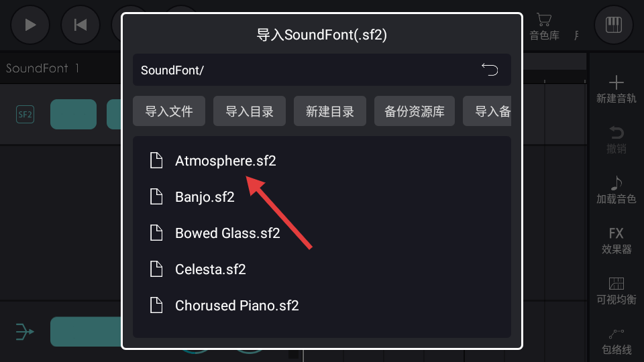644x362 pixels.
Task: Click the 备份资源库 button
Action: 415,111
